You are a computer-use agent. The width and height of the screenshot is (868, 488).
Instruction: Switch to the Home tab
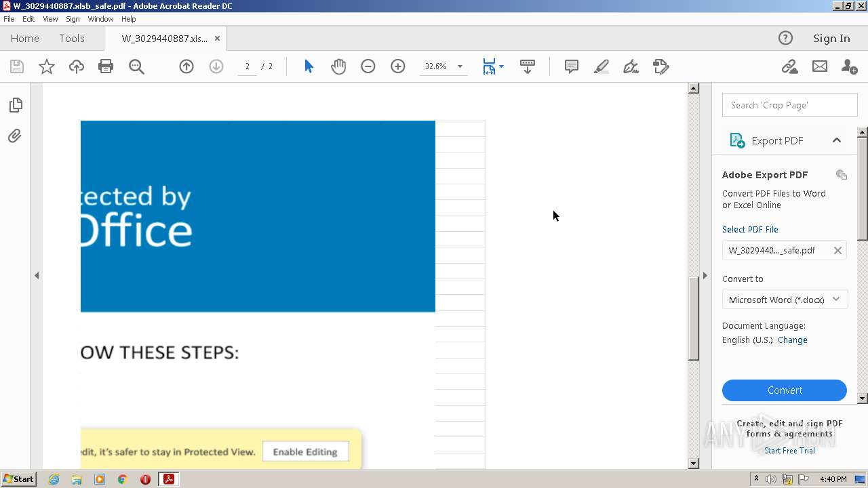tap(25, 38)
